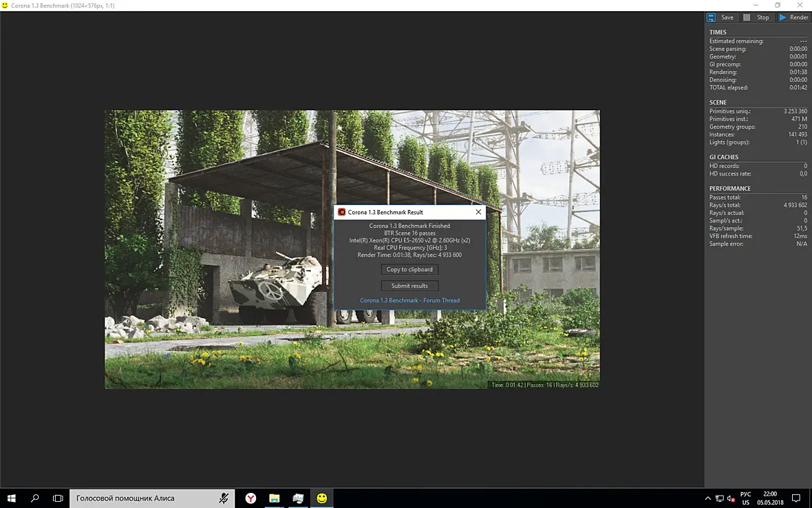Minimize the Corona Benchmark window
Viewport: 812px width, 508px height.
click(x=756, y=6)
